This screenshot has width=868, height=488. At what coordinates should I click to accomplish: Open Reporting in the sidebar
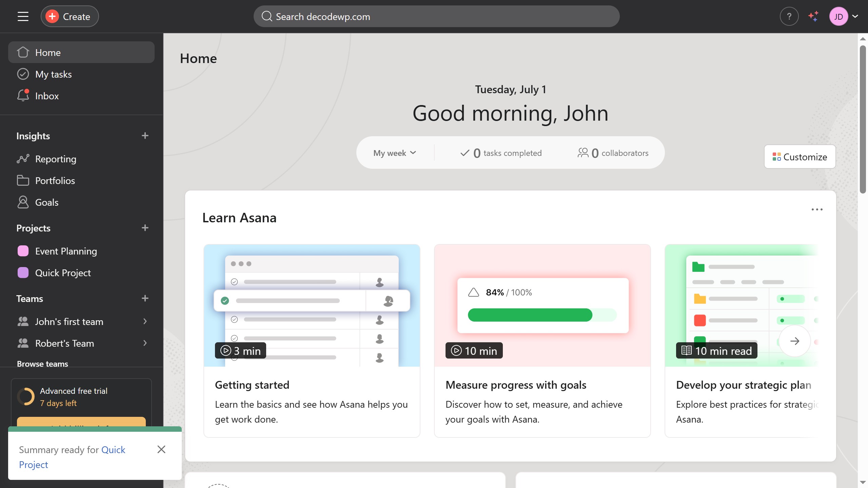[56, 159]
